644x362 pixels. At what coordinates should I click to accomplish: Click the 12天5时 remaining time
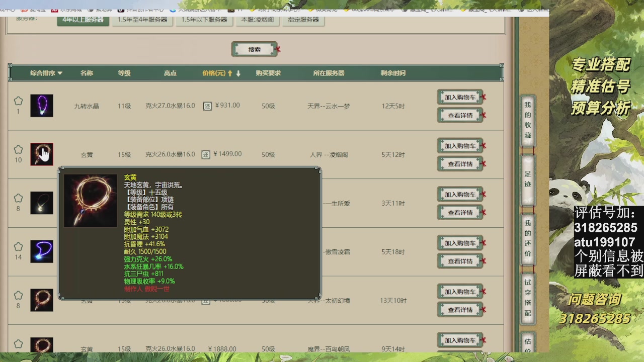pyautogui.click(x=393, y=106)
